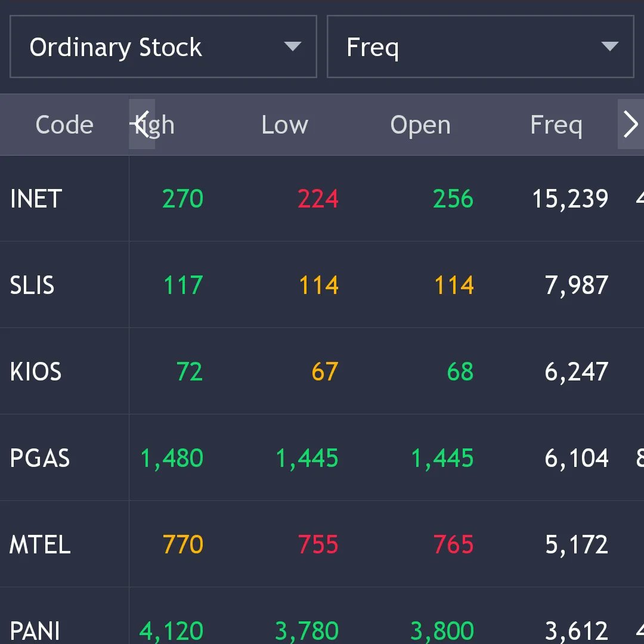Select the SLIS stock code
Image resolution: width=644 pixels, height=644 pixels.
click(x=32, y=285)
